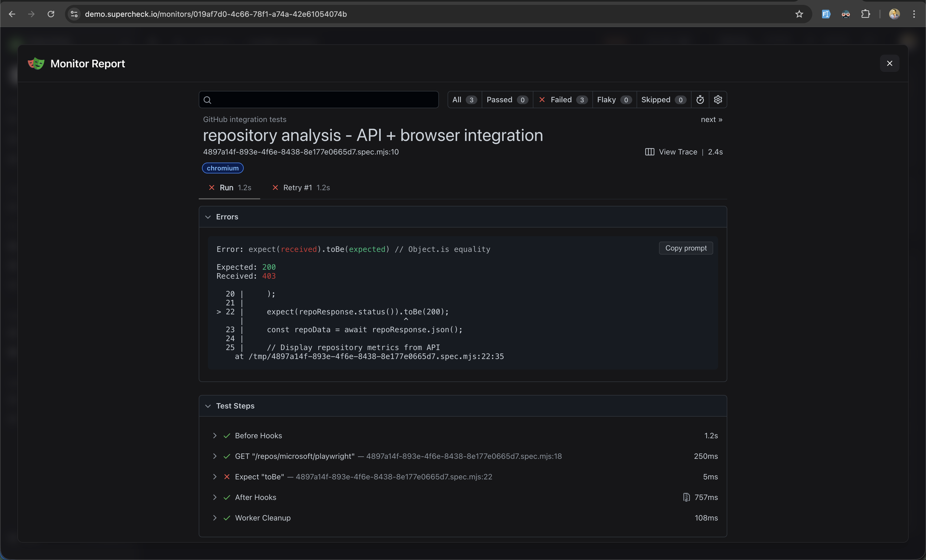Click the chromium project badge
Image resolution: width=926 pixels, height=560 pixels.
point(223,168)
